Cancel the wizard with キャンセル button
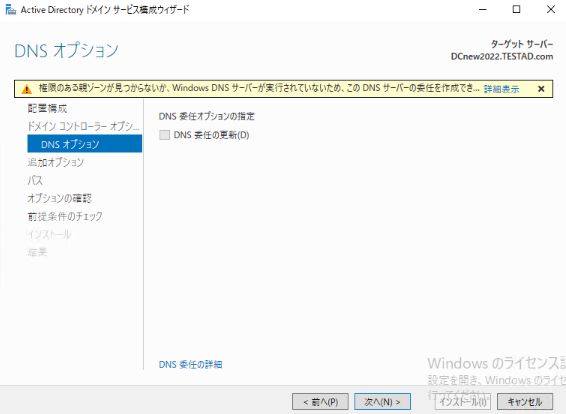The height and width of the screenshot is (414, 566). coord(525,402)
